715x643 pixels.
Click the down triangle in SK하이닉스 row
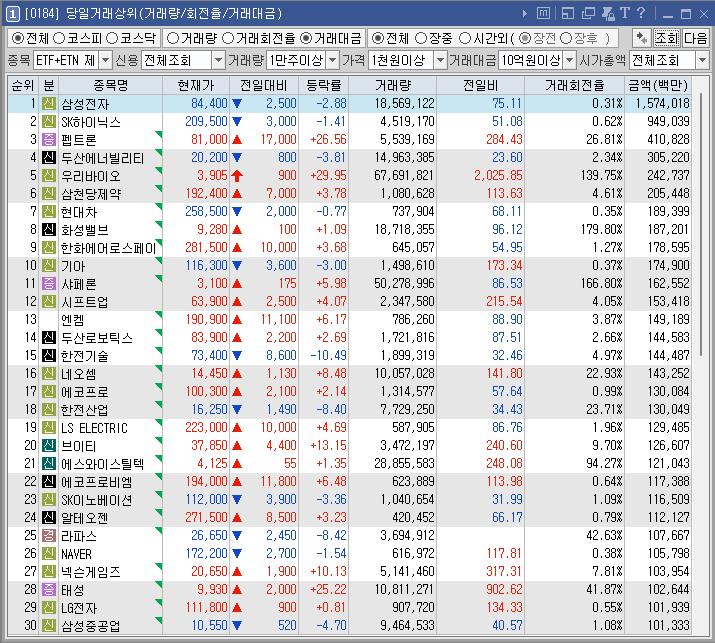237,122
